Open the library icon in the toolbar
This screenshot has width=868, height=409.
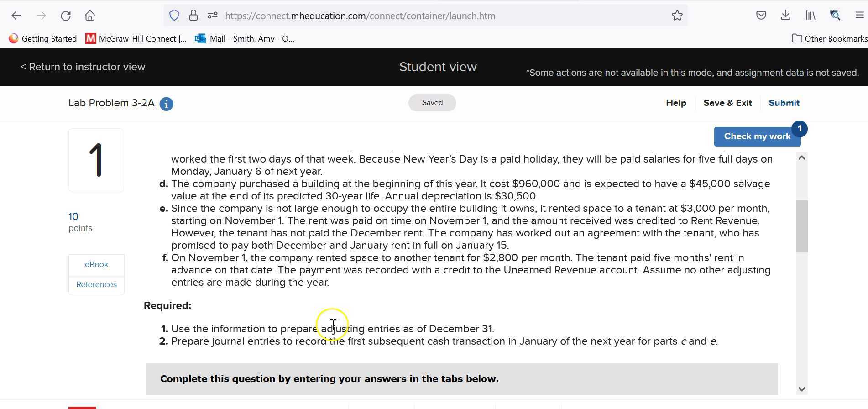coord(810,16)
